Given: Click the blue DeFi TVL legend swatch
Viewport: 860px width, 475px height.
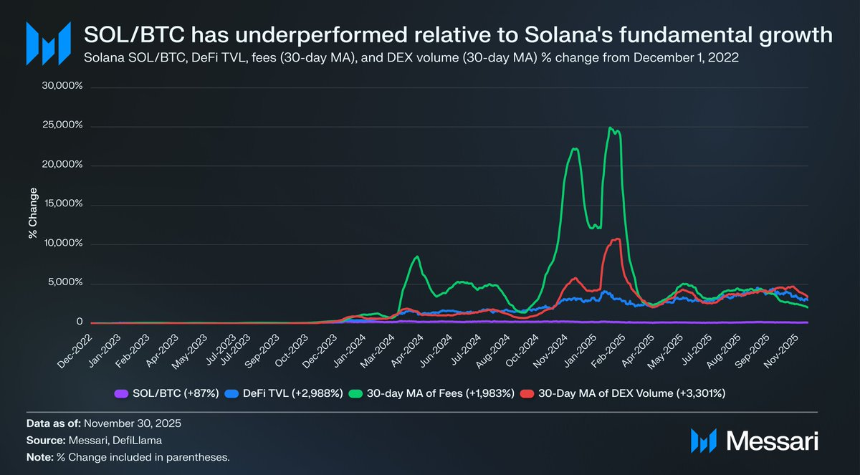Looking at the screenshot, I should point(232,393).
